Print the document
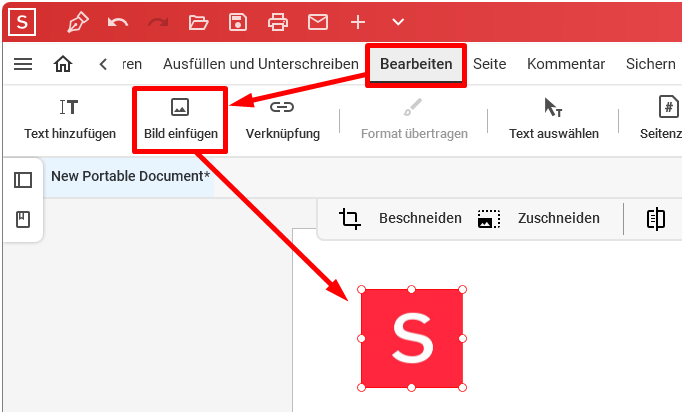This screenshot has width=682, height=412. (x=278, y=22)
